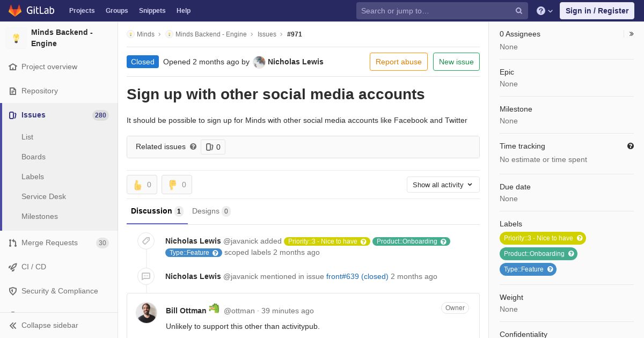
Task: Click the Time tracking help icon
Action: pyautogui.click(x=631, y=146)
